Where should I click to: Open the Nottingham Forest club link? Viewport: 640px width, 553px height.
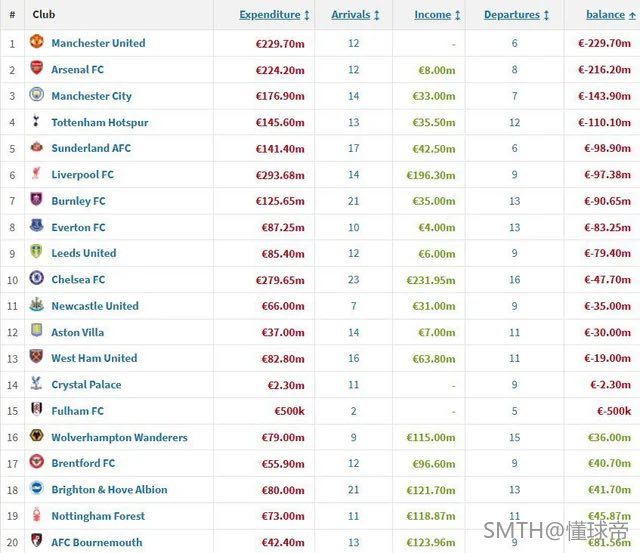(x=98, y=516)
